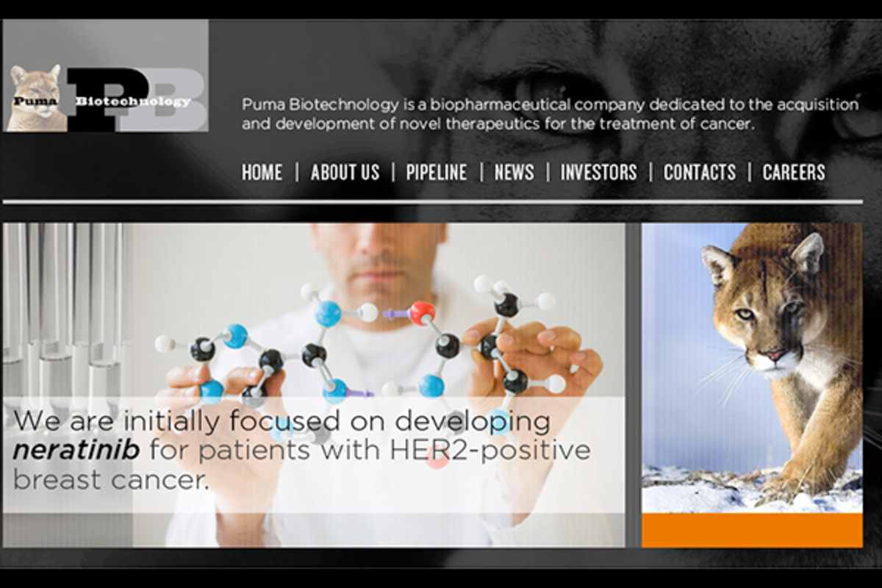The height and width of the screenshot is (588, 882).
Task: Go to the HOME page
Action: 262,172
